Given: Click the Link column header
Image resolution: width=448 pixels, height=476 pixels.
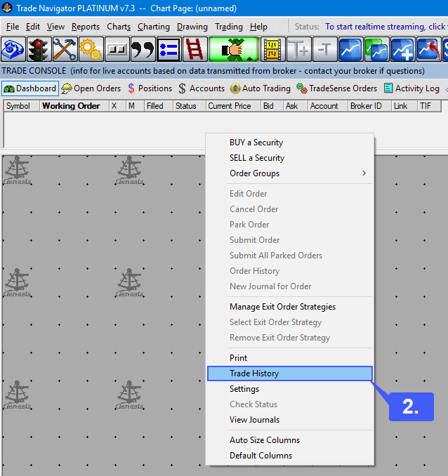Looking at the screenshot, I should pyautogui.click(x=404, y=106).
